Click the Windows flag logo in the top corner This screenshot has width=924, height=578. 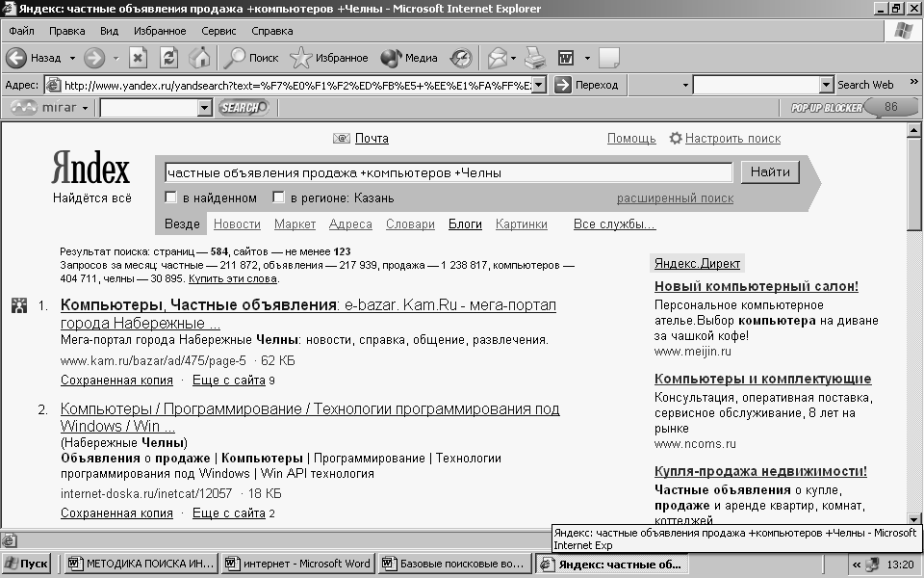tap(904, 31)
